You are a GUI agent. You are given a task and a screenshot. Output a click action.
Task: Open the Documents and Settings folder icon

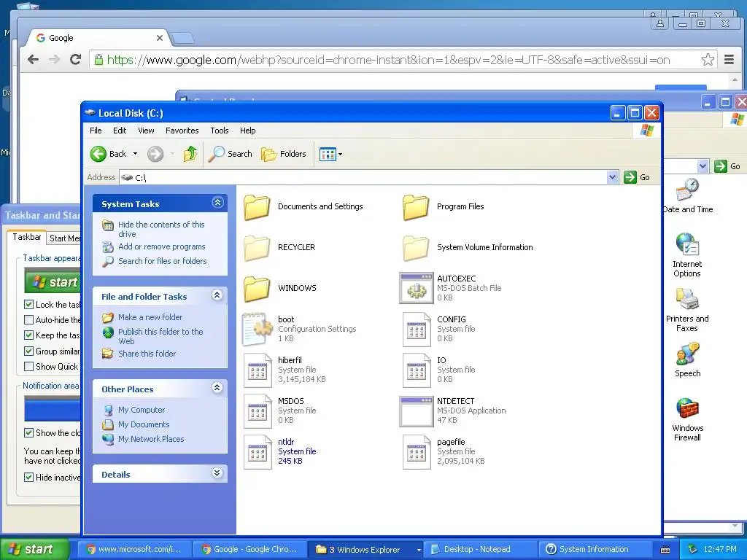(257, 207)
